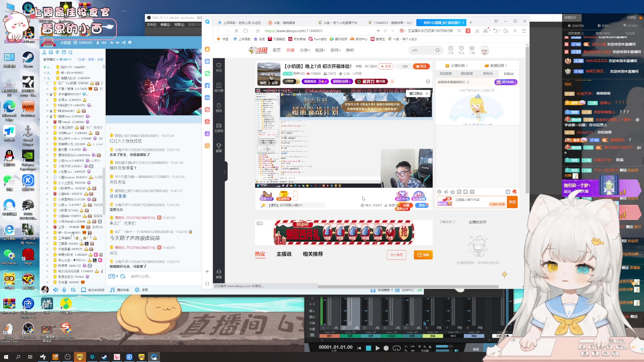Click the orange 发送 send button
The width and height of the screenshot is (644, 362).
512,202
